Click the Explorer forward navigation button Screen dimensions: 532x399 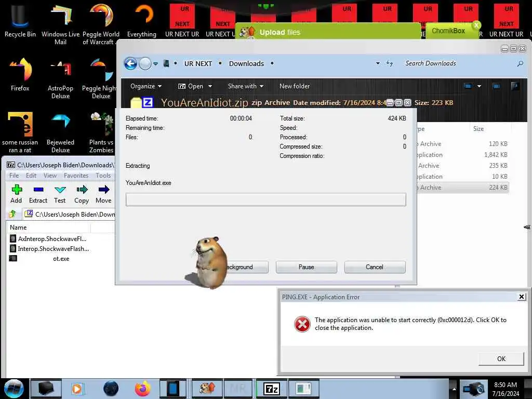145,63
